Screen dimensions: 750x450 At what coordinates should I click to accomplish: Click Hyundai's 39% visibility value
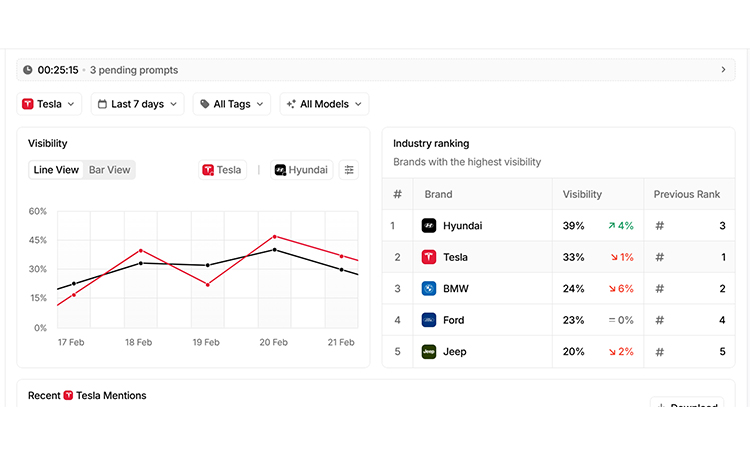(x=574, y=226)
